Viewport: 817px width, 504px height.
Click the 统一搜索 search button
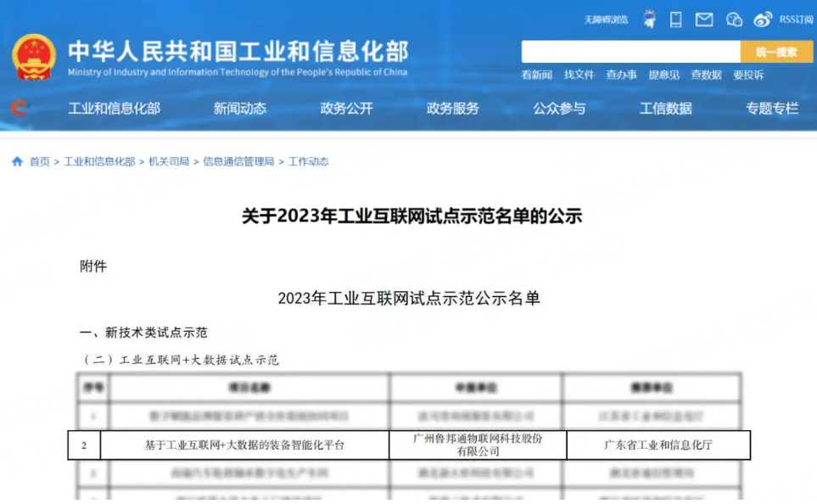pyautogui.click(x=776, y=52)
